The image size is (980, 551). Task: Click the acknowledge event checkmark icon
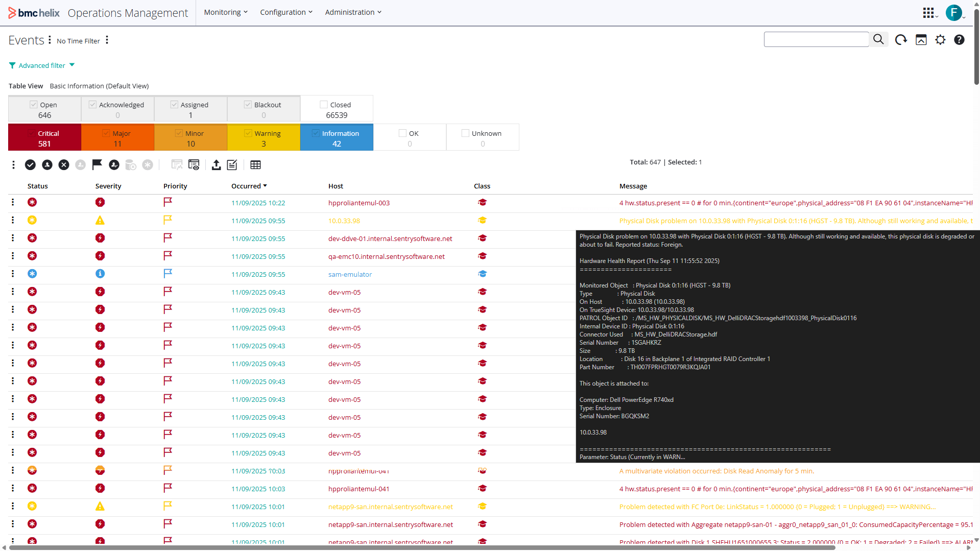[x=30, y=164]
